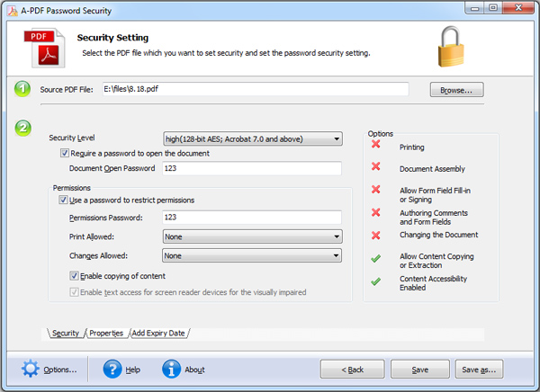Open the Print Allowed dropdown

(252, 236)
